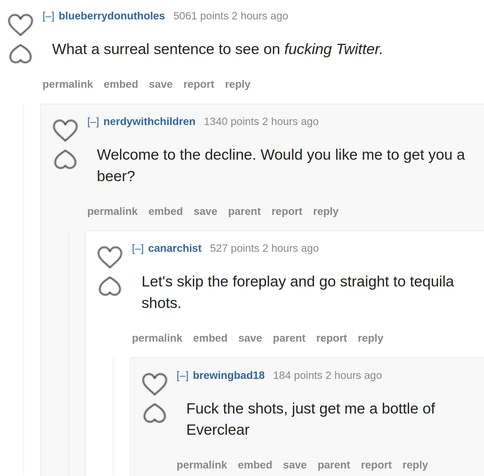Collapse blueberrydonutholes' comment thread
The height and width of the screenshot is (476, 484).
[48, 16]
